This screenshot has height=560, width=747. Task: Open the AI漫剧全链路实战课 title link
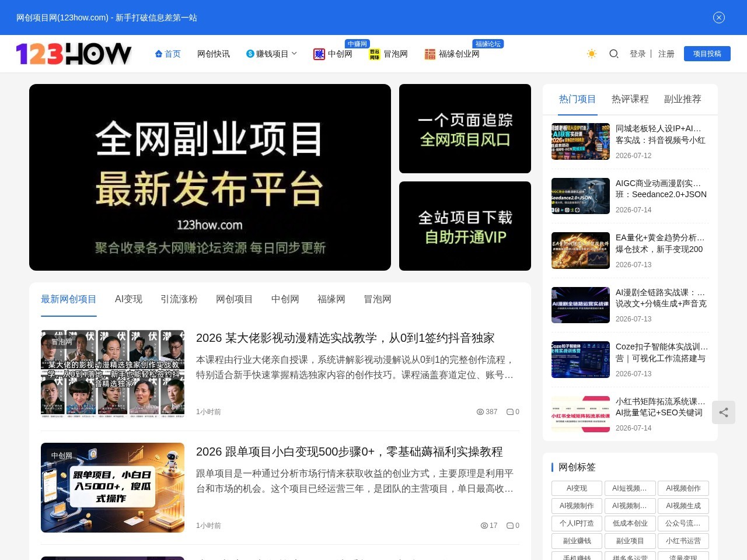[x=662, y=298]
